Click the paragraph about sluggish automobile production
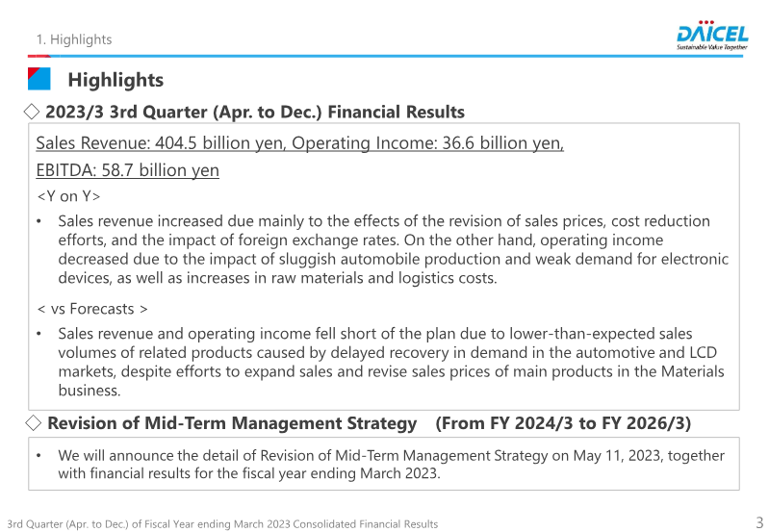This screenshot has height=532, width=769. [393, 250]
